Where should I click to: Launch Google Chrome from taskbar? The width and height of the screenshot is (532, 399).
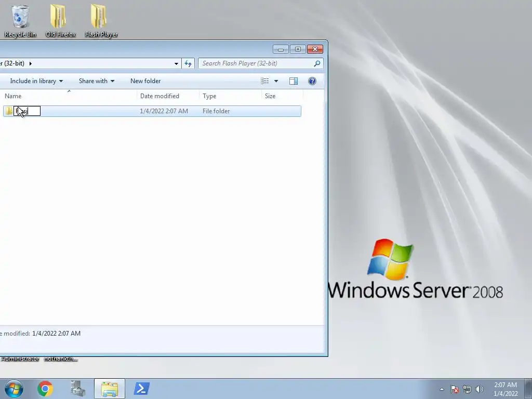45,389
